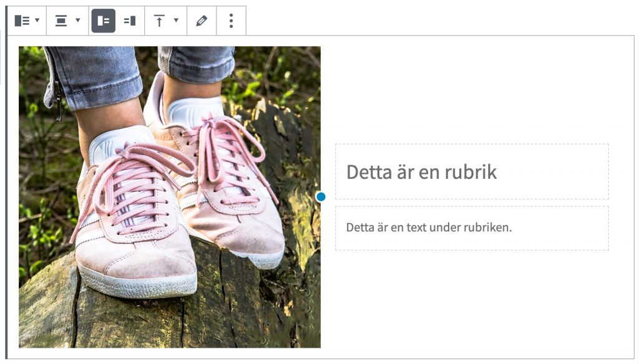Open the three-dot more options menu

tap(231, 21)
